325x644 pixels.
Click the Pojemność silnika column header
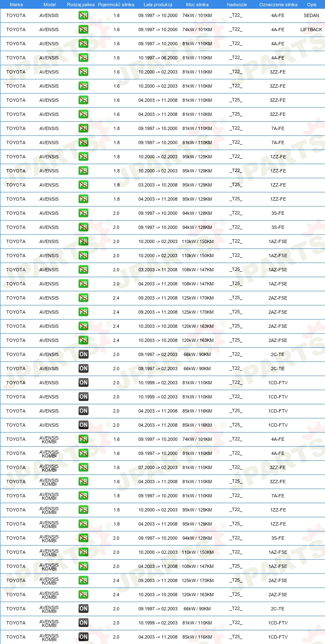point(116,5)
